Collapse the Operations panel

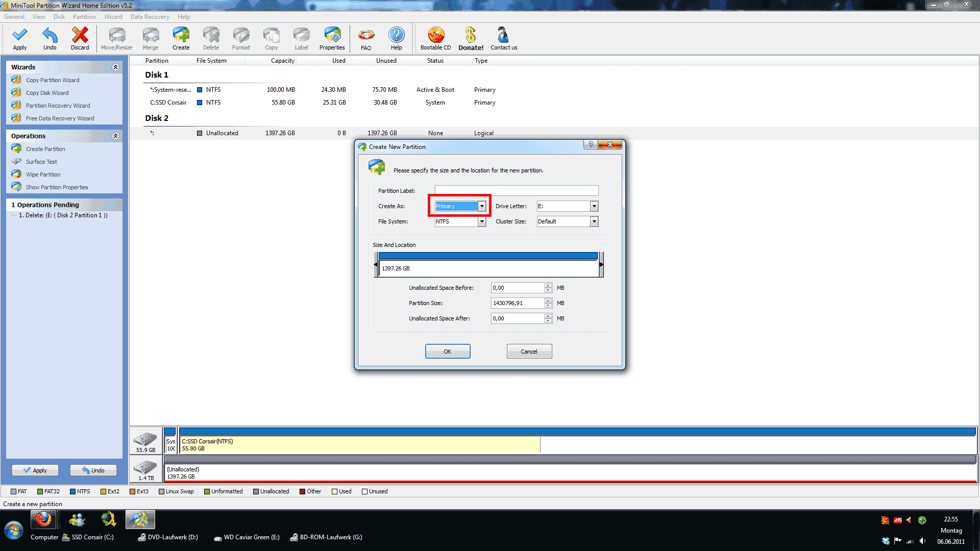[115, 136]
